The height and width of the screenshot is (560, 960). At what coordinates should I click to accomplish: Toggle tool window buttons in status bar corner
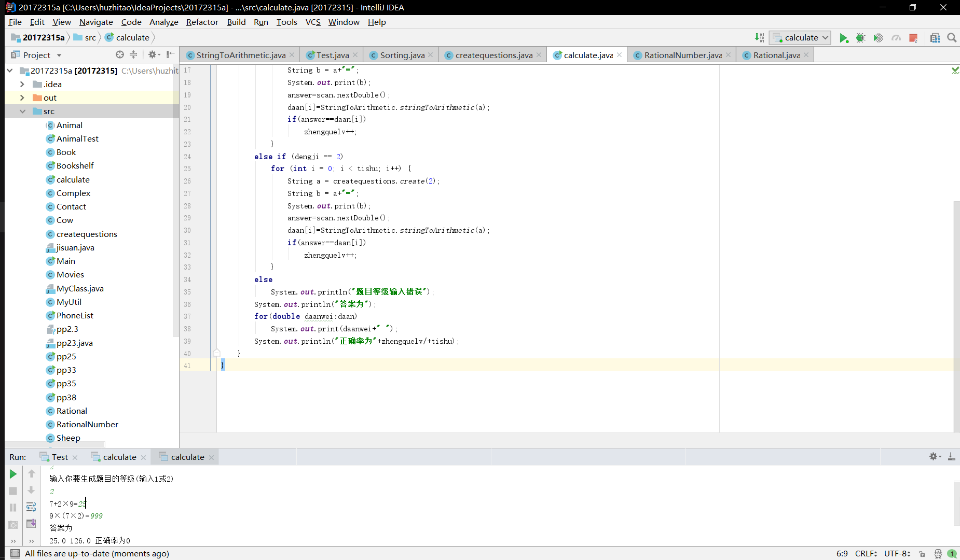pos(15,553)
